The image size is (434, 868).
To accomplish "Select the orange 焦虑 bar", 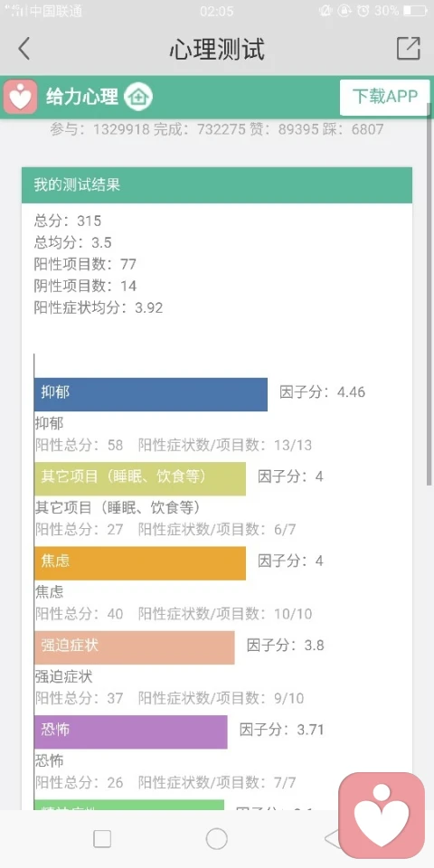I will (x=140, y=563).
